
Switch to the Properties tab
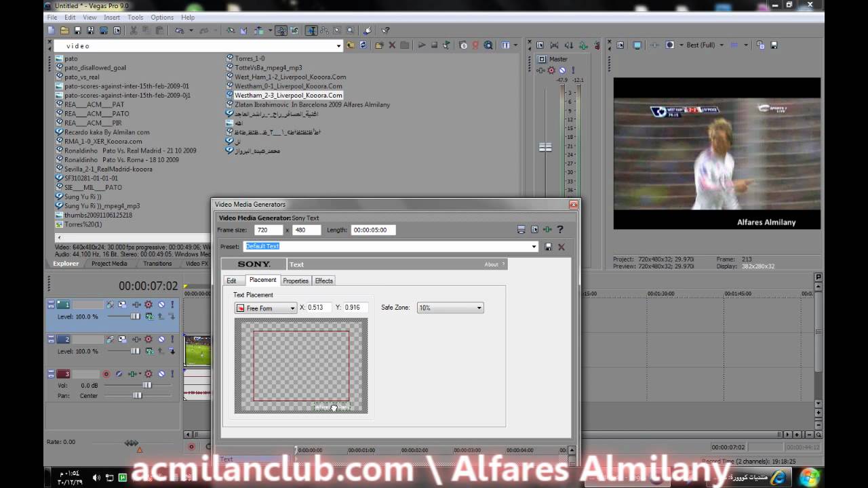[296, 281]
